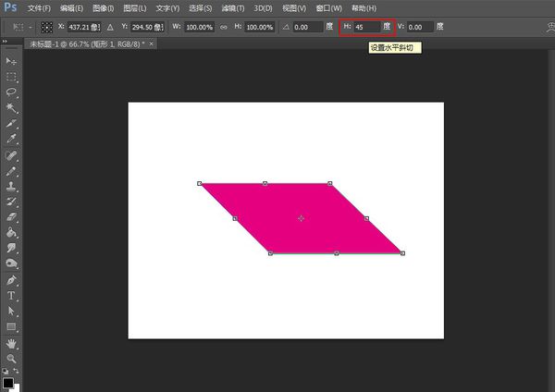Select the Magic Wand tool
Screen dimensions: 555x392
pyautogui.click(x=12, y=107)
